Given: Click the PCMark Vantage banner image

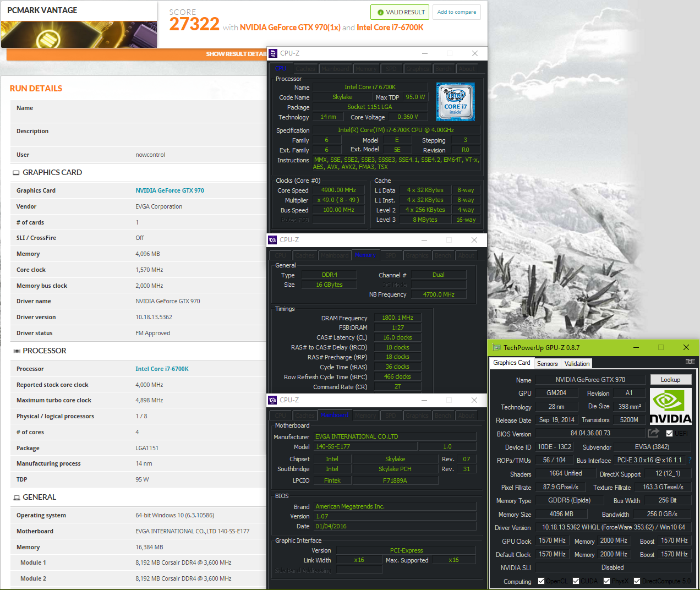Looking at the screenshot, I should (x=79, y=34).
